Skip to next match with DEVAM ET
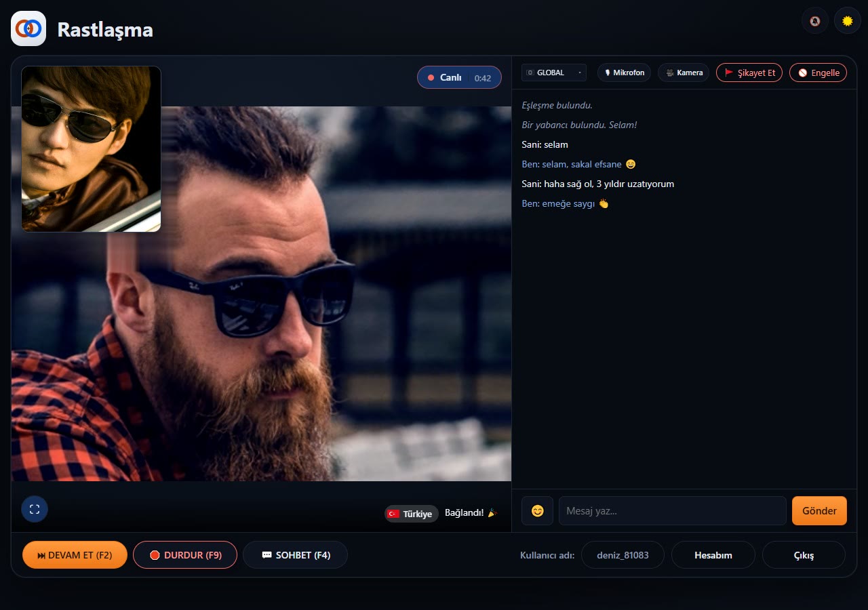 tap(75, 555)
